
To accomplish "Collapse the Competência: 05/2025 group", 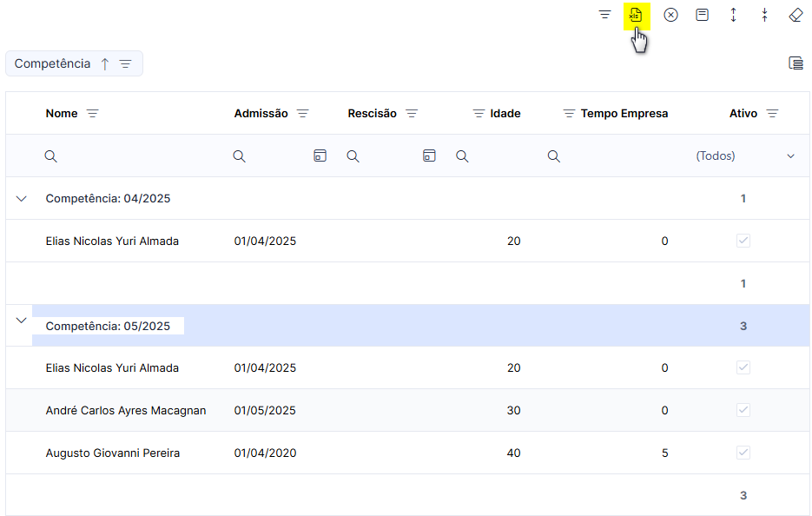I will point(21,321).
